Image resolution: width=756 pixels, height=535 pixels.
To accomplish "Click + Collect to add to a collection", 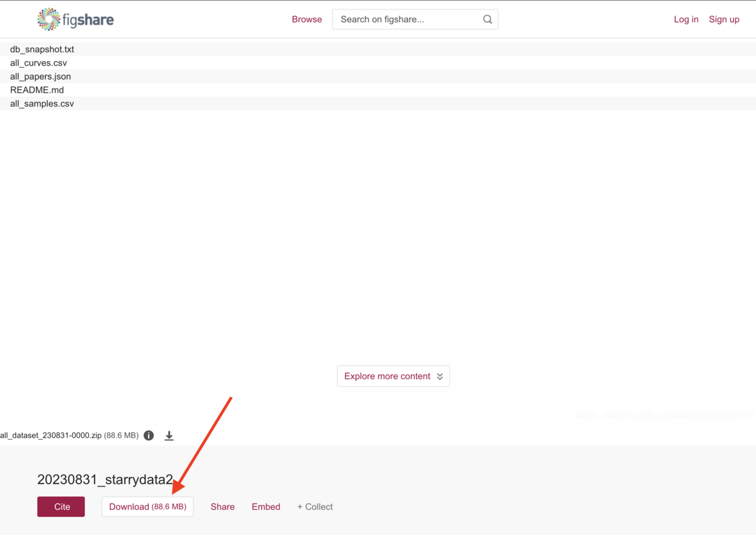I will 315,507.
